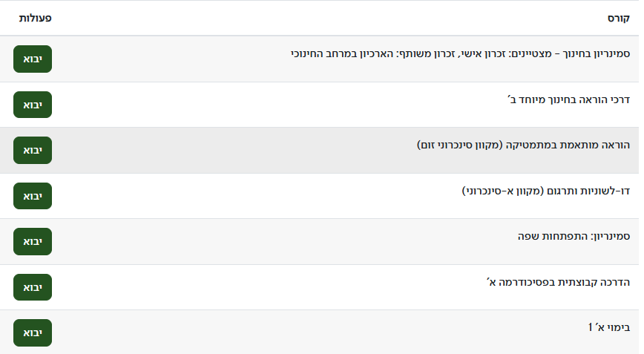Image resolution: width=644 pixels, height=354 pixels.
Task: Select the course name דו-לשוניות ותרגום (מקוון א-סינכרוני)
Action: pyautogui.click(x=545, y=191)
